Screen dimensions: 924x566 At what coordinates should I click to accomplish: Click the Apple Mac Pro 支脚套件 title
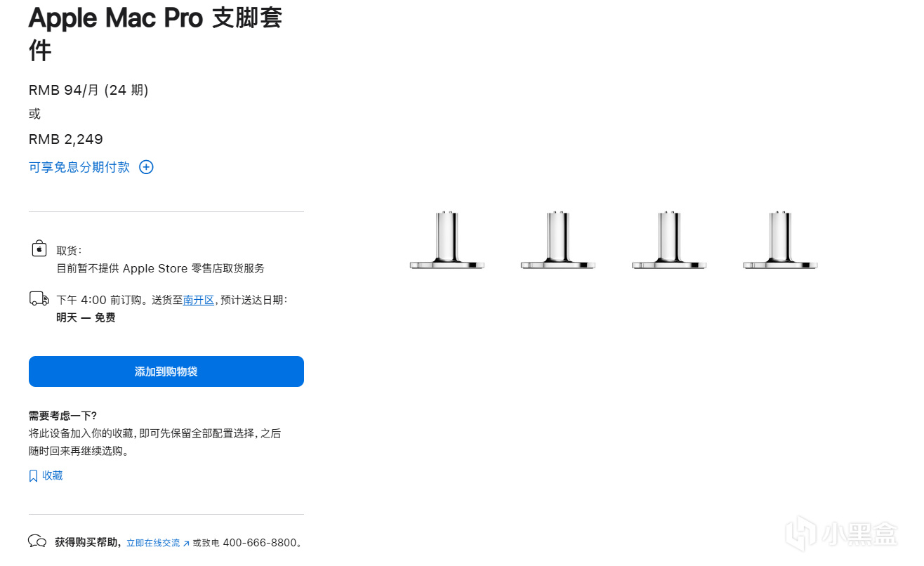click(x=156, y=34)
